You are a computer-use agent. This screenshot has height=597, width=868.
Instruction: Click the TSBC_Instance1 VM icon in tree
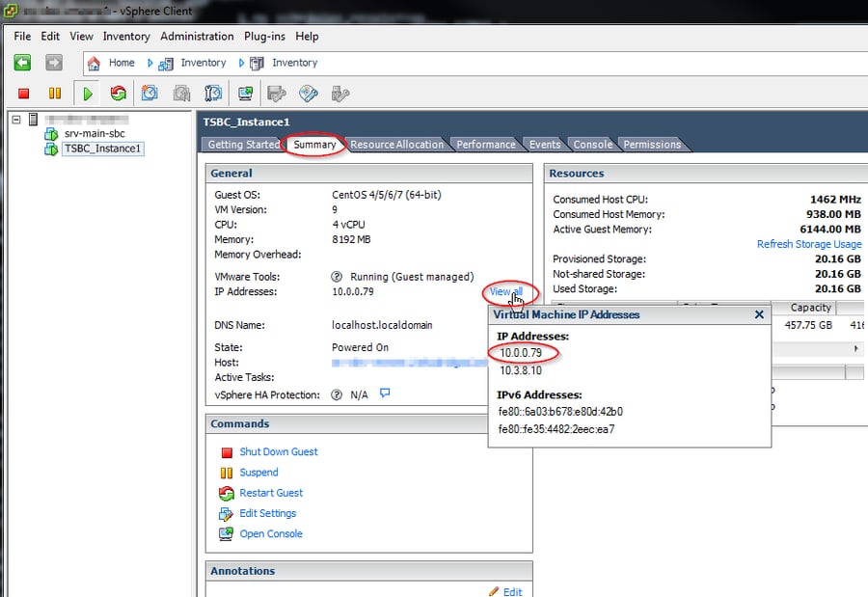(51, 149)
